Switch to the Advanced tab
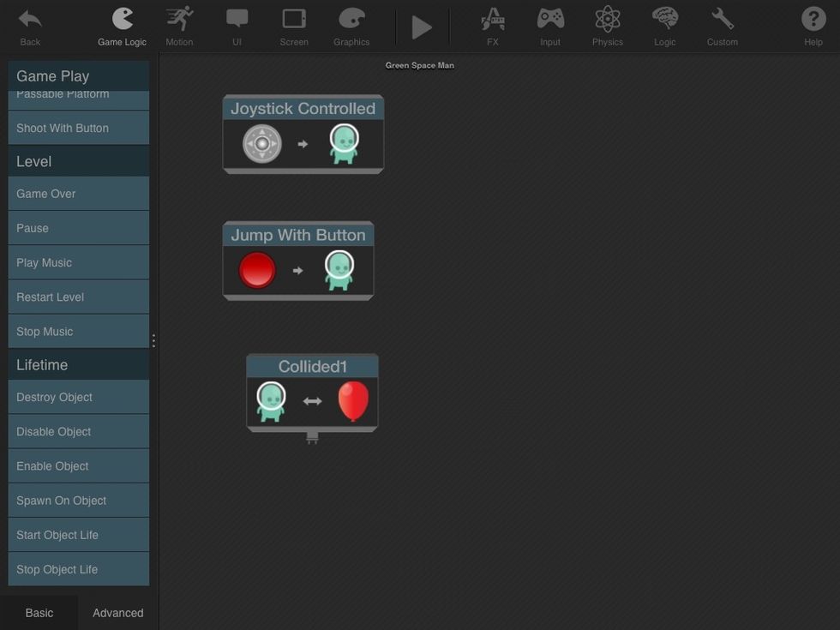 tap(118, 613)
